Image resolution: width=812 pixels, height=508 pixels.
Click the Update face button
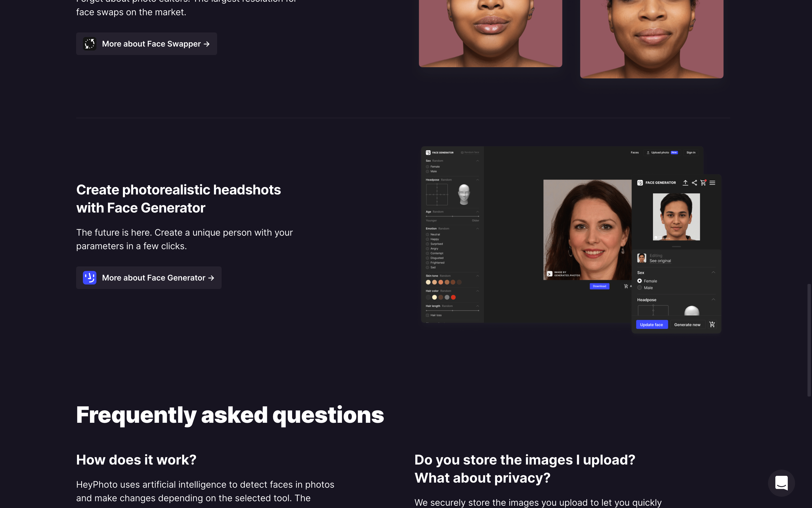coord(652,325)
